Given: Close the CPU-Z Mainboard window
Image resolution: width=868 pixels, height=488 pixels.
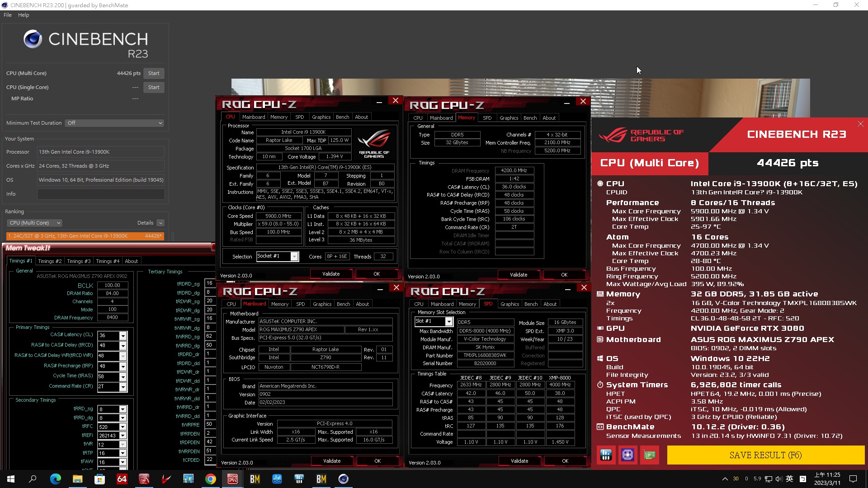Looking at the screenshot, I should click(x=396, y=288).
